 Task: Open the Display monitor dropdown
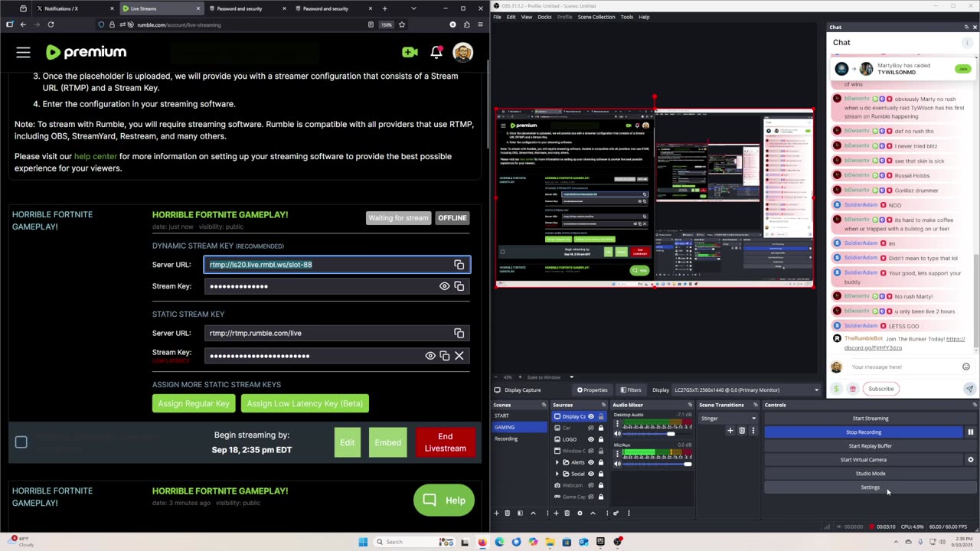pos(746,390)
